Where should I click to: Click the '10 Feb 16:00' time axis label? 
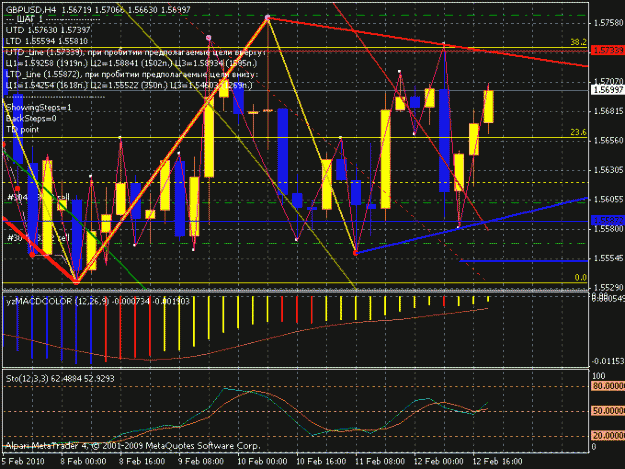pyautogui.click(x=321, y=461)
